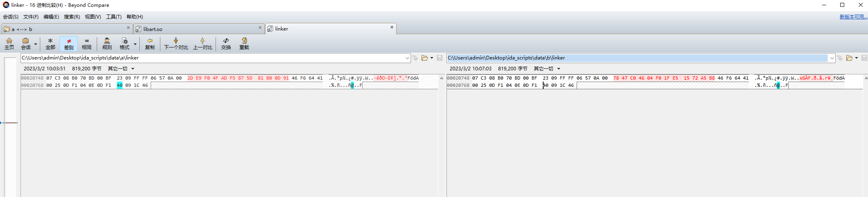This screenshot has width=868, height=197.
Task: Swap sides using the 交换 icon
Action: pyautogui.click(x=226, y=43)
